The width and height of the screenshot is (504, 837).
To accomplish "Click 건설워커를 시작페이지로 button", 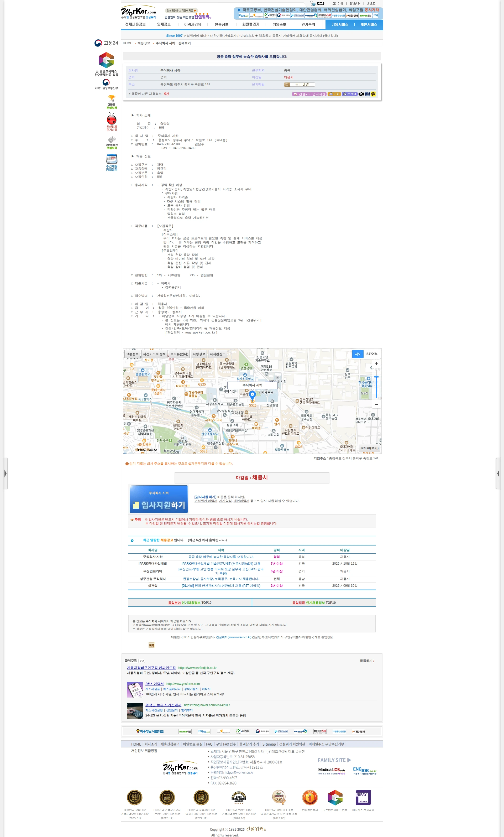I will point(181,11).
